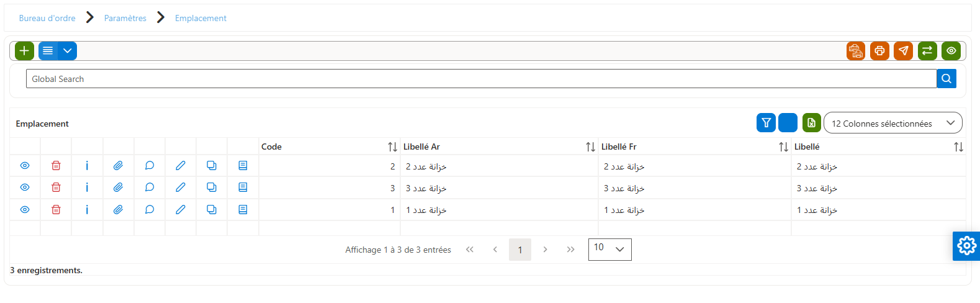Expand the blue list-menu dropdown arrow

[x=68, y=51]
